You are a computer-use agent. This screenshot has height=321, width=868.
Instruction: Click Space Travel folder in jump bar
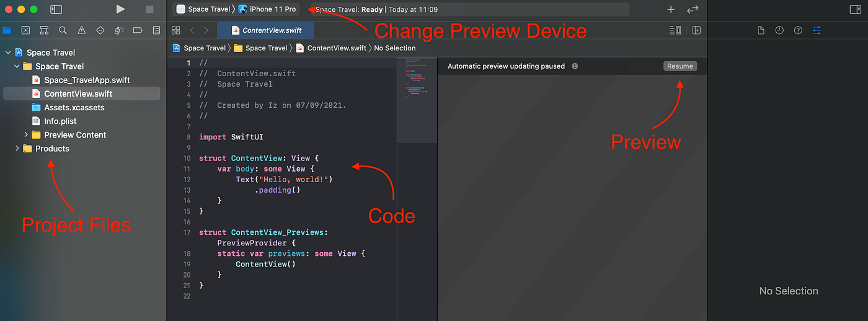260,48
